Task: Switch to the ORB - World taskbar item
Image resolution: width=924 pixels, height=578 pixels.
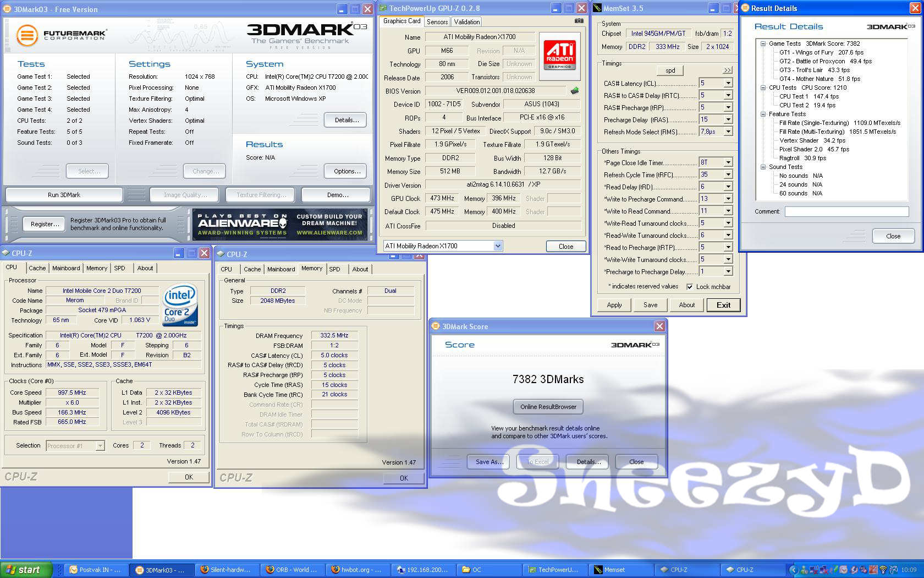Action: (293, 570)
